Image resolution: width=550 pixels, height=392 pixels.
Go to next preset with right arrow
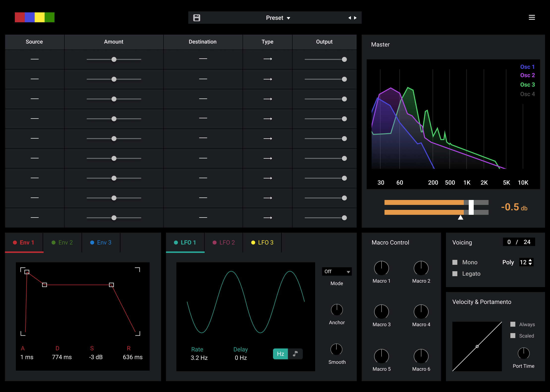tap(356, 18)
